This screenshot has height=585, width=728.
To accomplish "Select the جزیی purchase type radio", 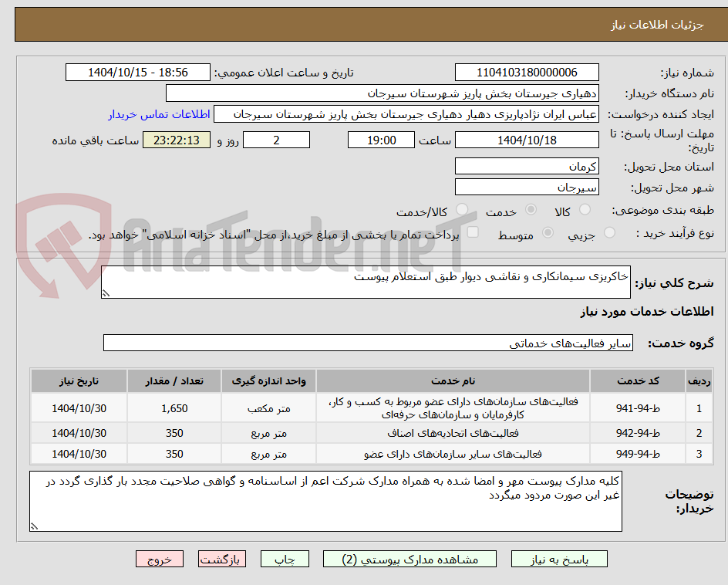I will coord(609,233).
